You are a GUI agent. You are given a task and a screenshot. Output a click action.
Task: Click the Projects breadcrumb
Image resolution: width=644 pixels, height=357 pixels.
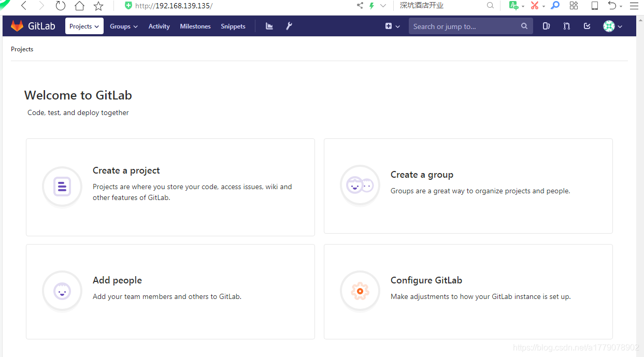pos(22,49)
